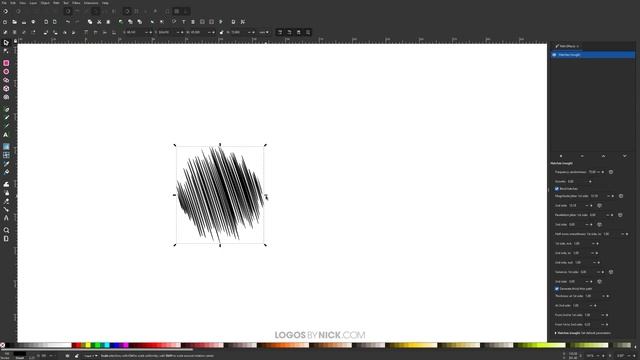
Task: Select the Dropper color picker tool
Action: tap(6, 164)
